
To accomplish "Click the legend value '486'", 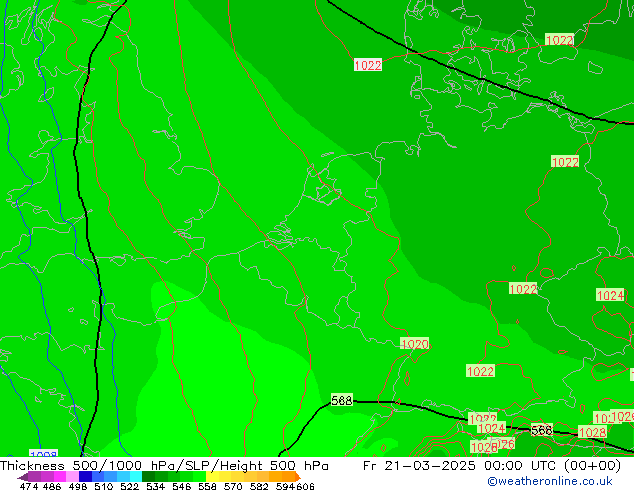I will click(52, 486).
